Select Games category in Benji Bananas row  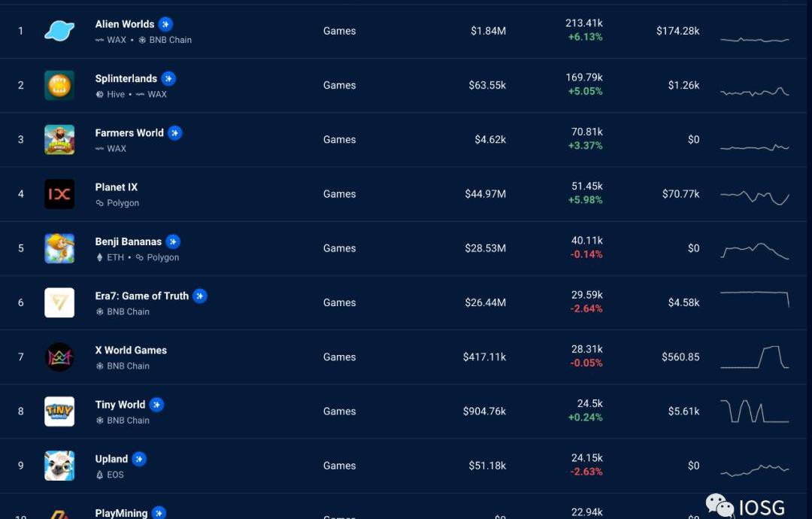(x=339, y=248)
